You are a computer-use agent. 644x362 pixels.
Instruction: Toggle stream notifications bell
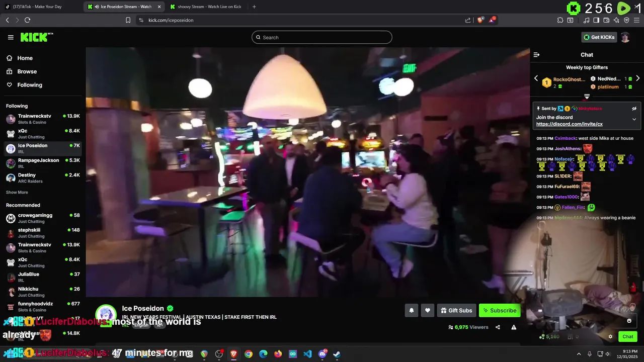pos(411,311)
